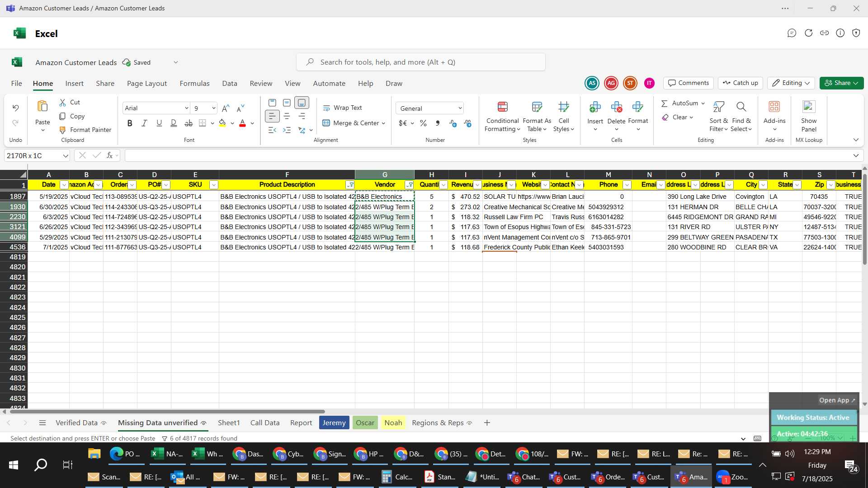Decrease font size with shrink icon
This screenshot has height=488, width=868.
[x=241, y=108]
